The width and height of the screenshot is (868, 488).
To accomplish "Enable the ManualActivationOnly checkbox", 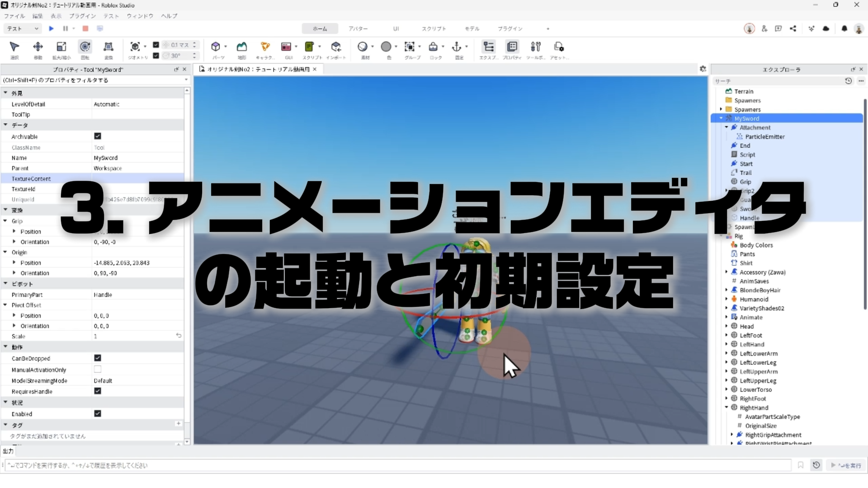I will click(x=98, y=369).
